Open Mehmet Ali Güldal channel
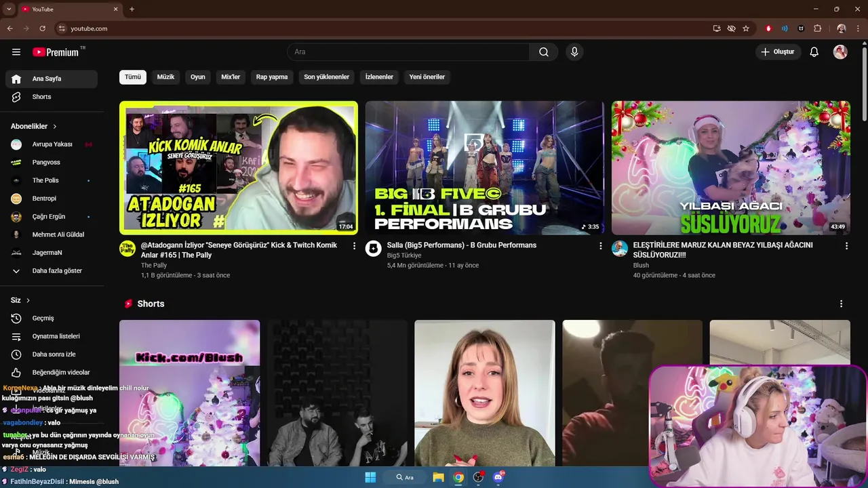Viewport: 868px width, 488px height. click(52, 235)
